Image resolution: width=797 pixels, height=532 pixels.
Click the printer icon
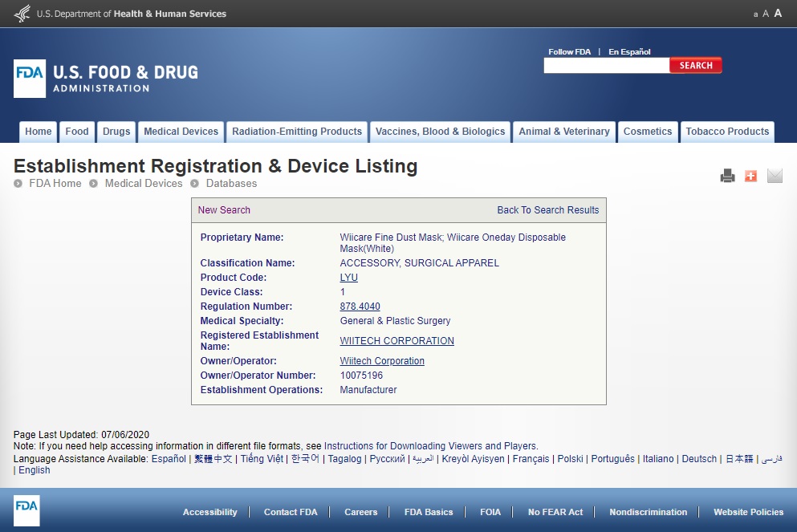(x=727, y=176)
